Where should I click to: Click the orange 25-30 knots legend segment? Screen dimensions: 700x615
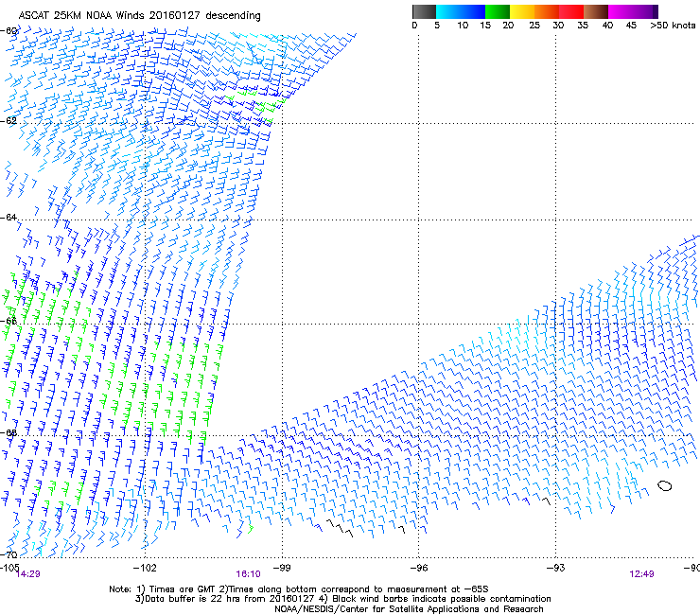547,11
